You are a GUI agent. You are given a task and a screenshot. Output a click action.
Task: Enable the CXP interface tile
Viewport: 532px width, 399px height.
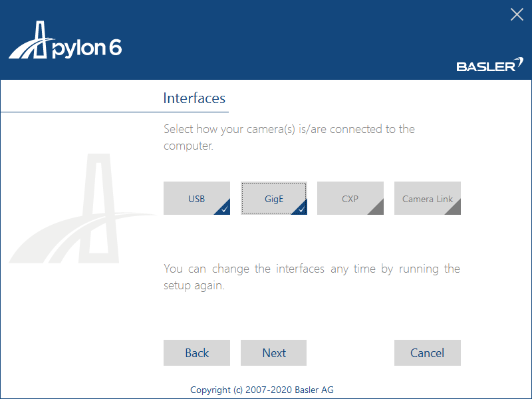click(x=350, y=198)
